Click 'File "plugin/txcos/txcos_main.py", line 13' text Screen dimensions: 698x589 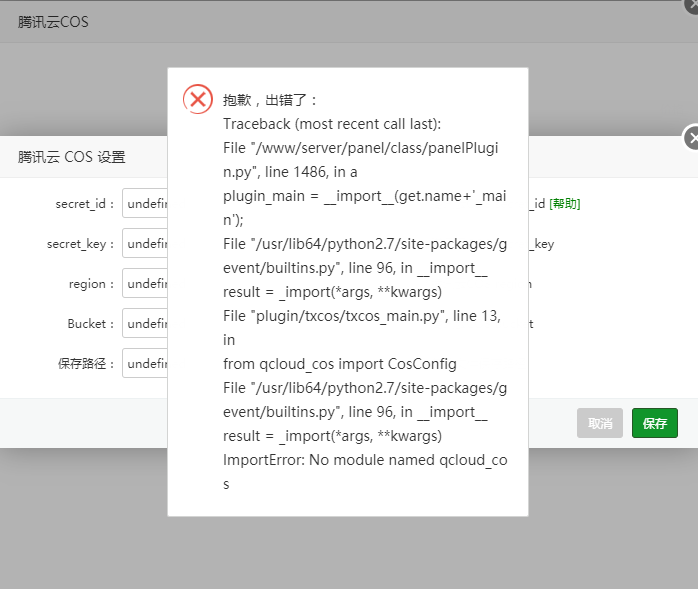click(362, 316)
